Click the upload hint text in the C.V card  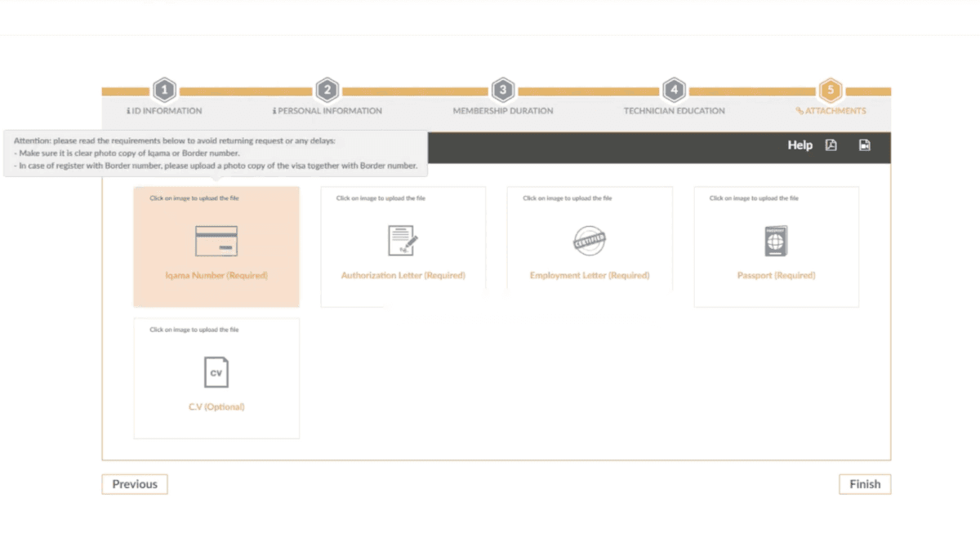194,330
